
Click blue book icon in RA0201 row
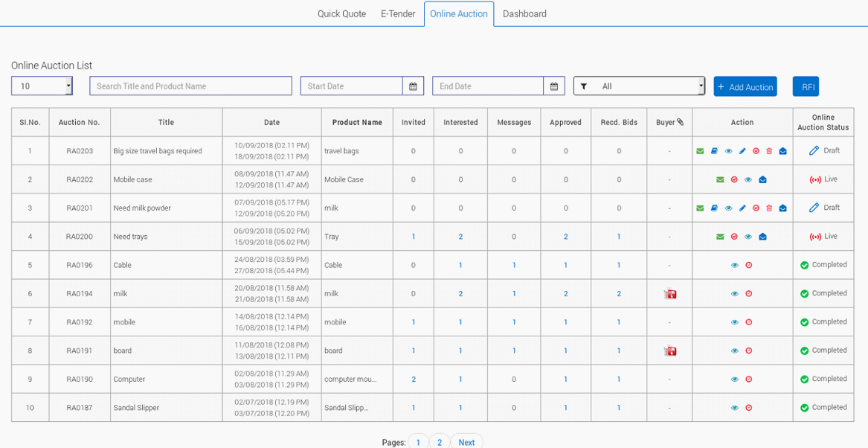tap(714, 208)
